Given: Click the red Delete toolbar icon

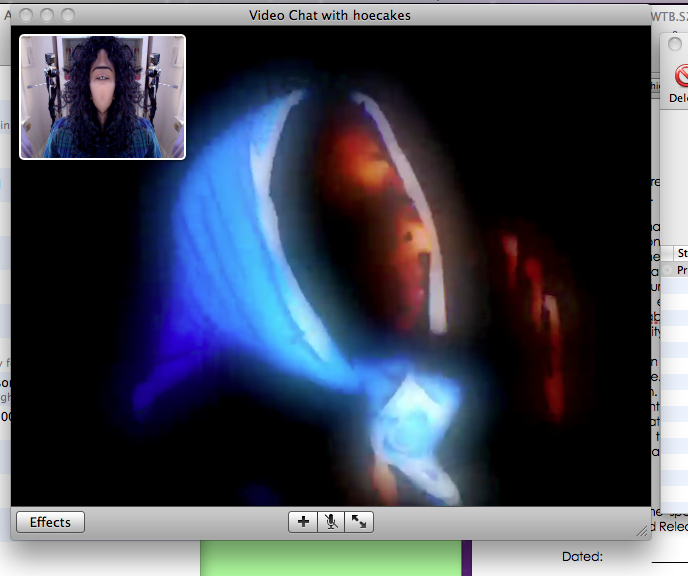Looking at the screenshot, I should [680, 78].
